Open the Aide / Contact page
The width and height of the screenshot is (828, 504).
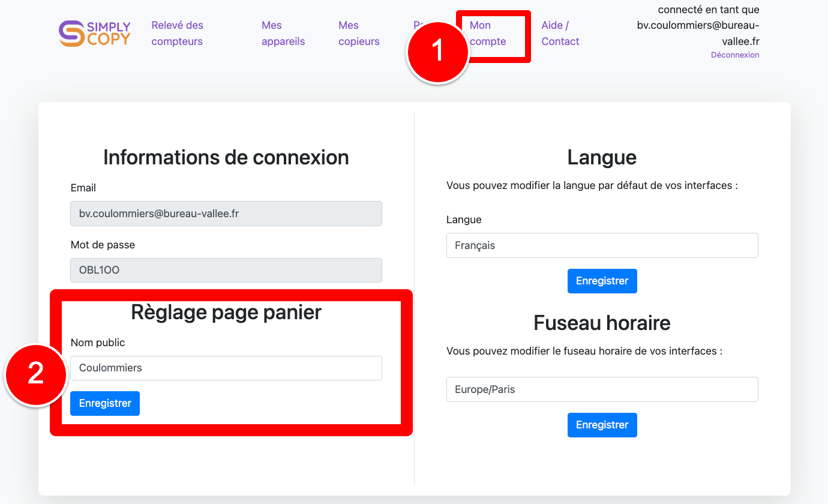(560, 34)
